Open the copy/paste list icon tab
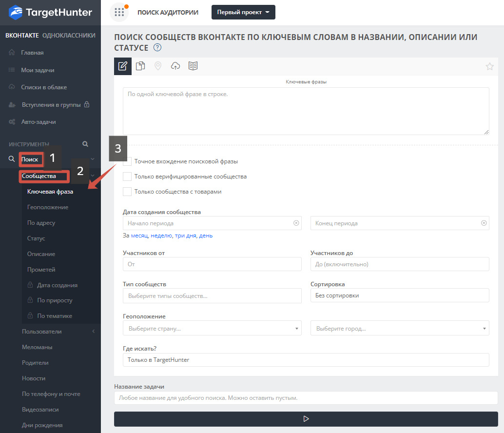 click(x=140, y=66)
